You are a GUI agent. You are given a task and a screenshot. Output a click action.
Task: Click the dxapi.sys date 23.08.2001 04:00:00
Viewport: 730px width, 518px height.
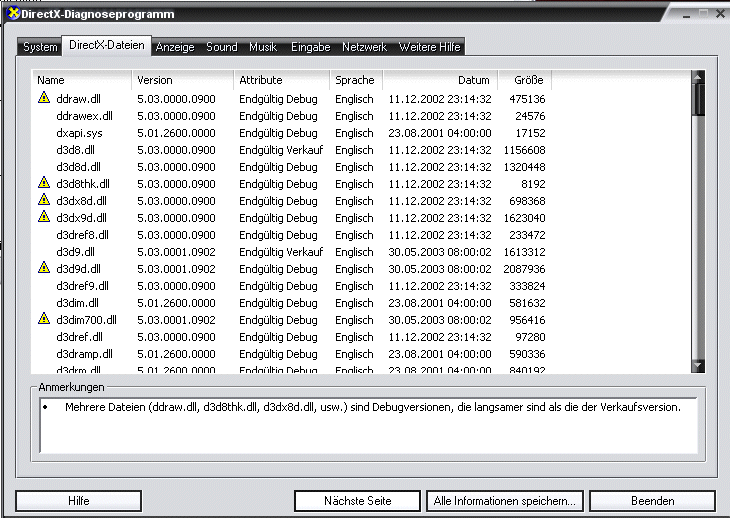(439, 133)
